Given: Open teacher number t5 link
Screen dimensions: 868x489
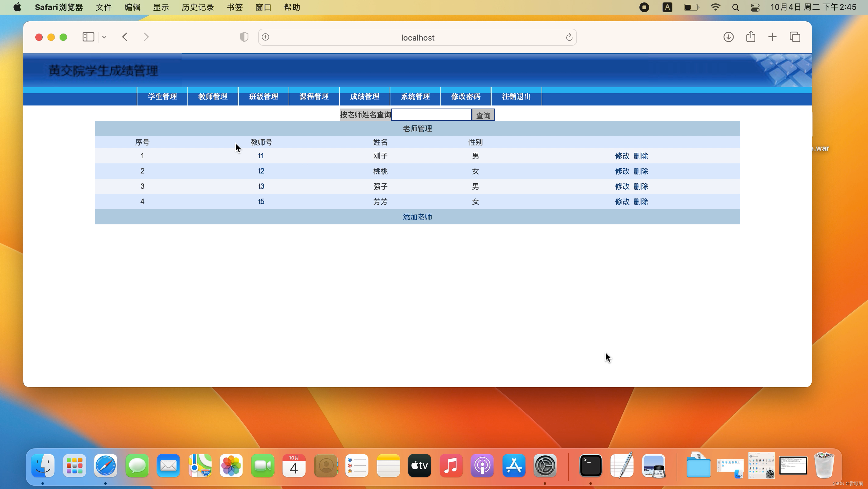Looking at the screenshot, I should tap(261, 202).
